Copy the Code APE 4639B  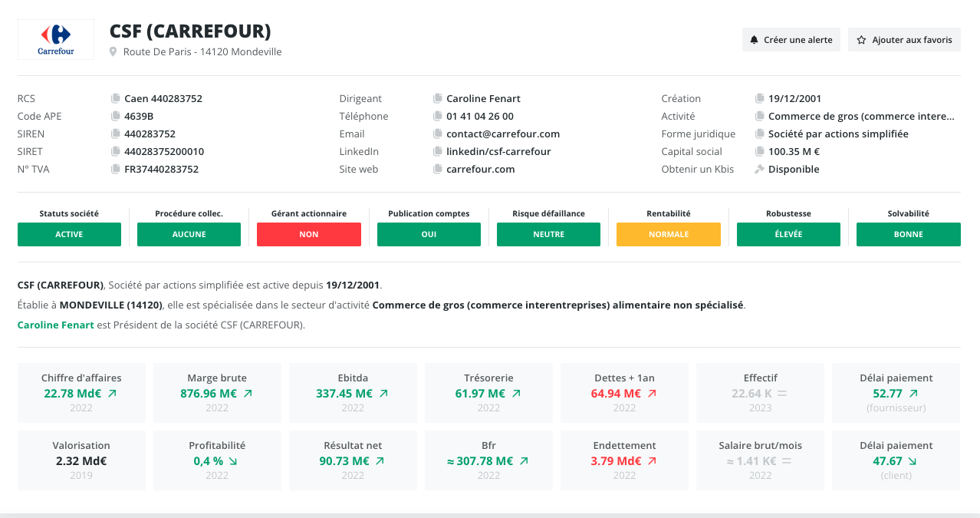click(x=116, y=116)
